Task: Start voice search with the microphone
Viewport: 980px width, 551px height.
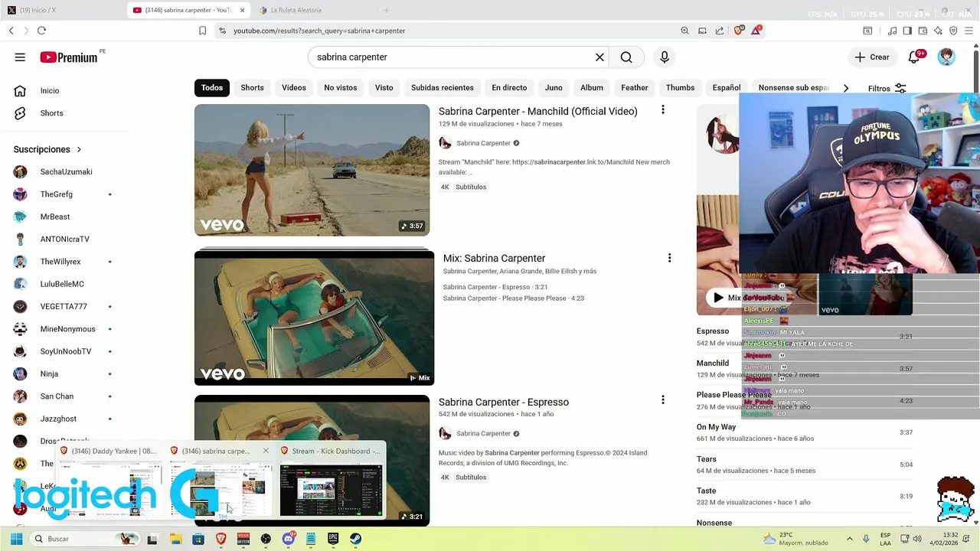Action: point(665,57)
